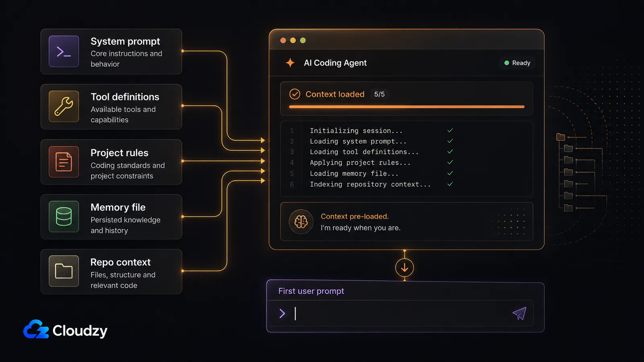Viewport: 644px width, 362px height.
Task: Click the 'Loading tool definitions...' log line
Action: 364,152
